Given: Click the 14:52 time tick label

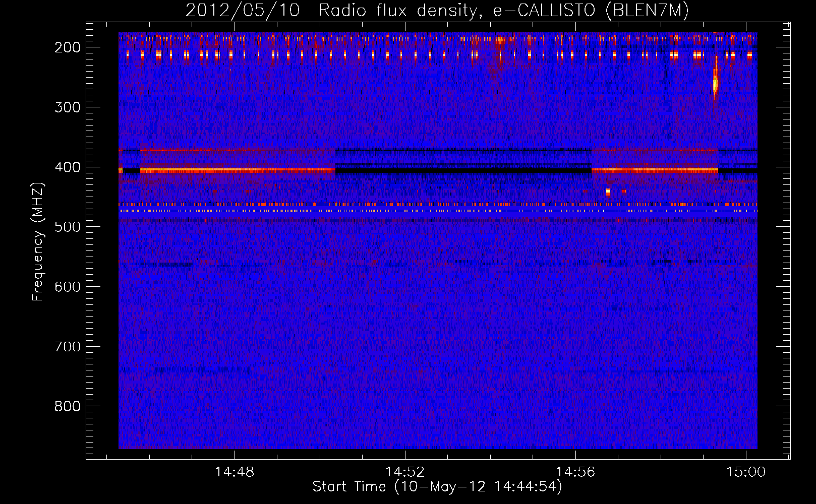Looking at the screenshot, I should pos(405,472).
